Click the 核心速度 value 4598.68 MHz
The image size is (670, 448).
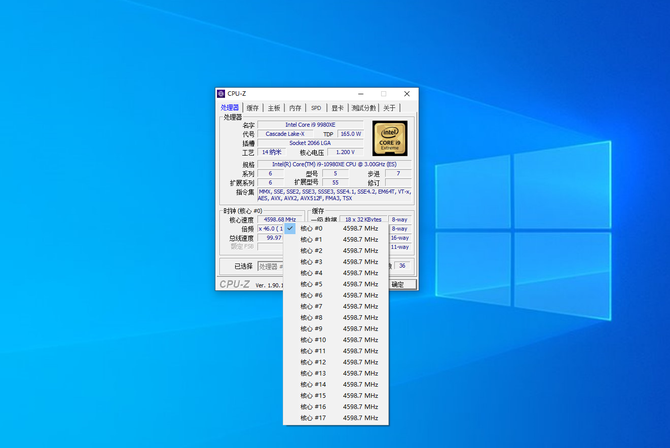[x=280, y=219]
